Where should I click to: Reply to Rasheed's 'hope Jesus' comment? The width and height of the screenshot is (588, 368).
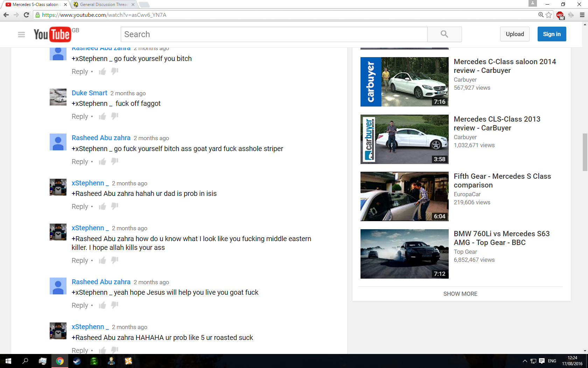tap(80, 305)
